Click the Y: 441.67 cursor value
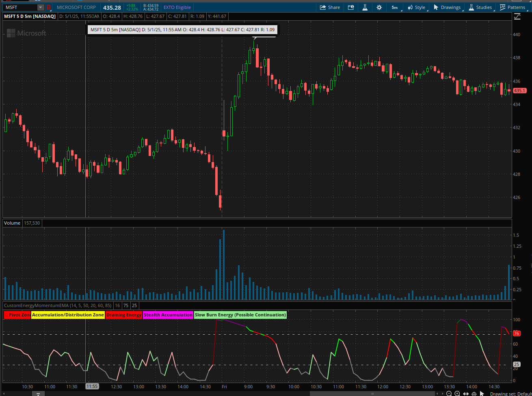Viewport: 532px width, 396px height. (x=217, y=16)
